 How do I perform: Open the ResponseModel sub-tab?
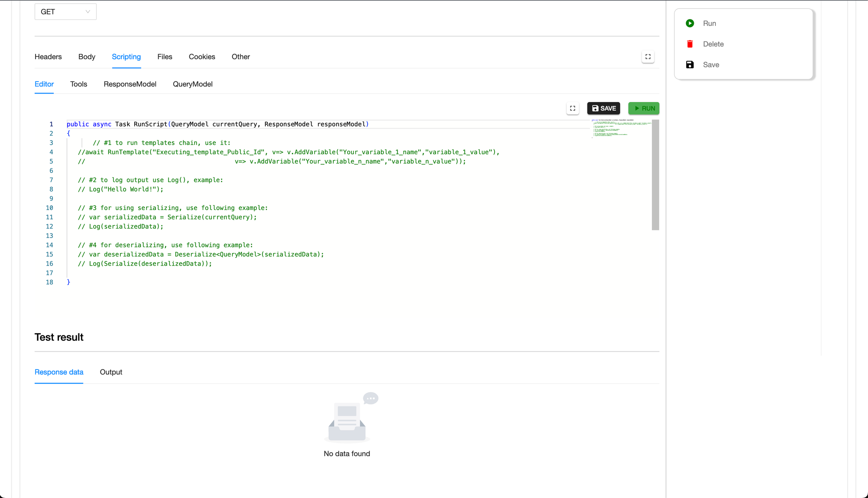coord(130,84)
